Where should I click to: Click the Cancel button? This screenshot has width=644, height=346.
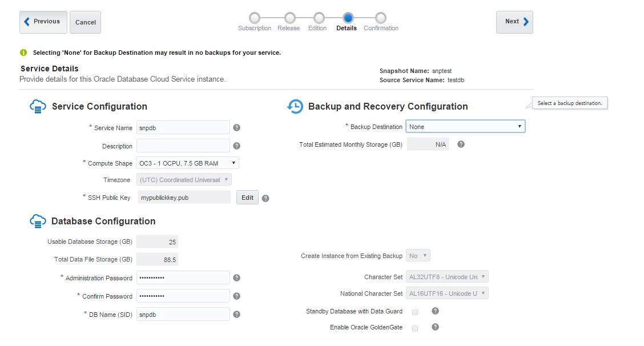[x=86, y=22]
